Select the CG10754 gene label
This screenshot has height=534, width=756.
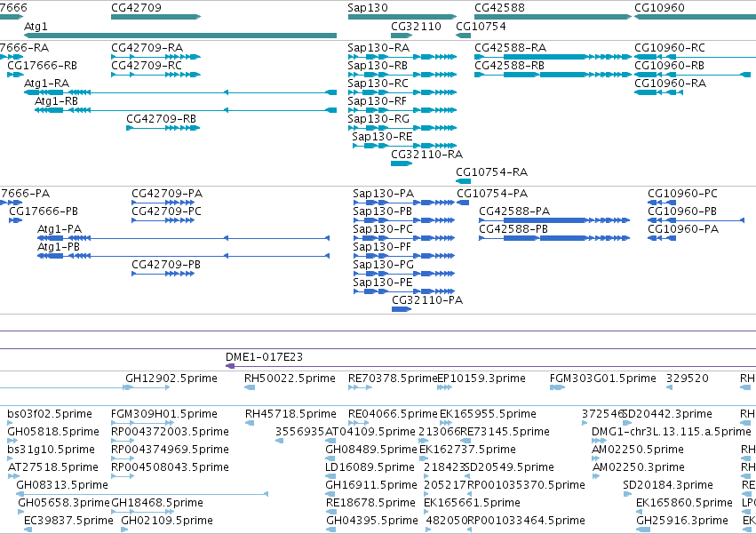click(x=481, y=26)
